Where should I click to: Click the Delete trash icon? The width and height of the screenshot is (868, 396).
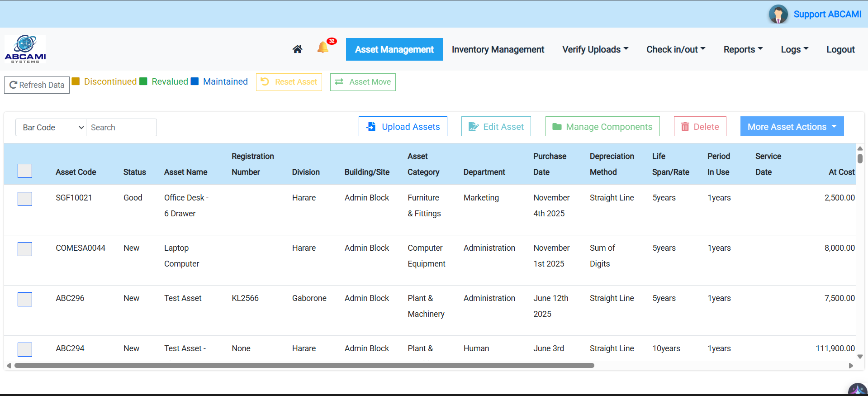point(685,127)
